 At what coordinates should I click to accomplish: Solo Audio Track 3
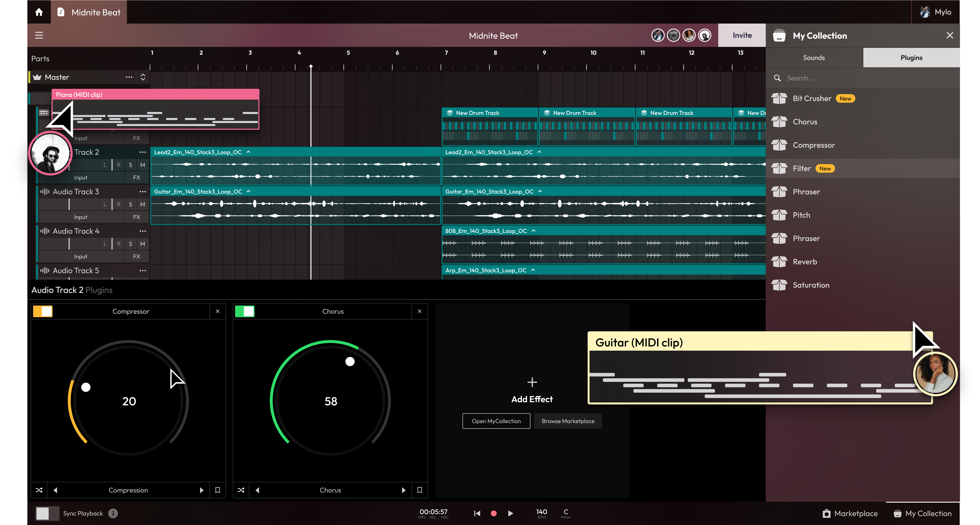(131, 204)
